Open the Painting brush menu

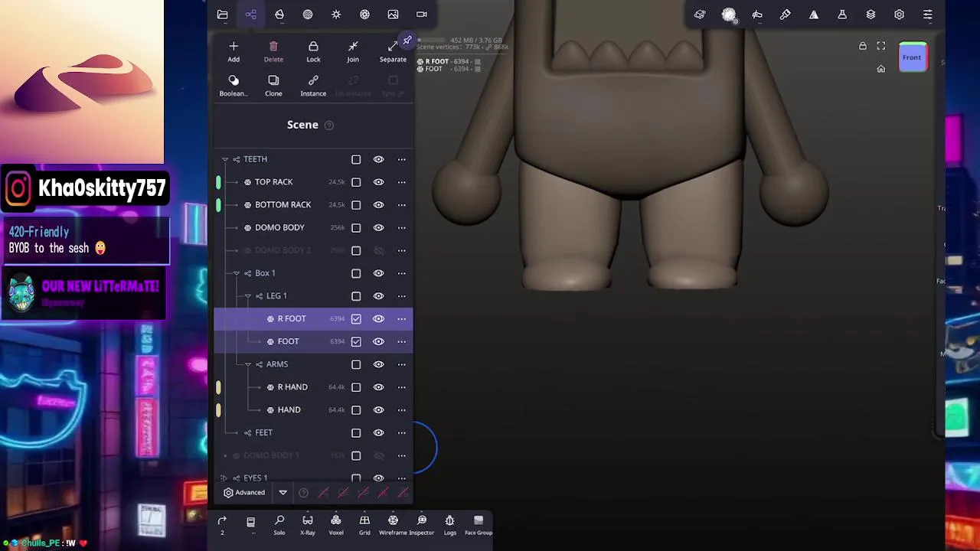786,14
